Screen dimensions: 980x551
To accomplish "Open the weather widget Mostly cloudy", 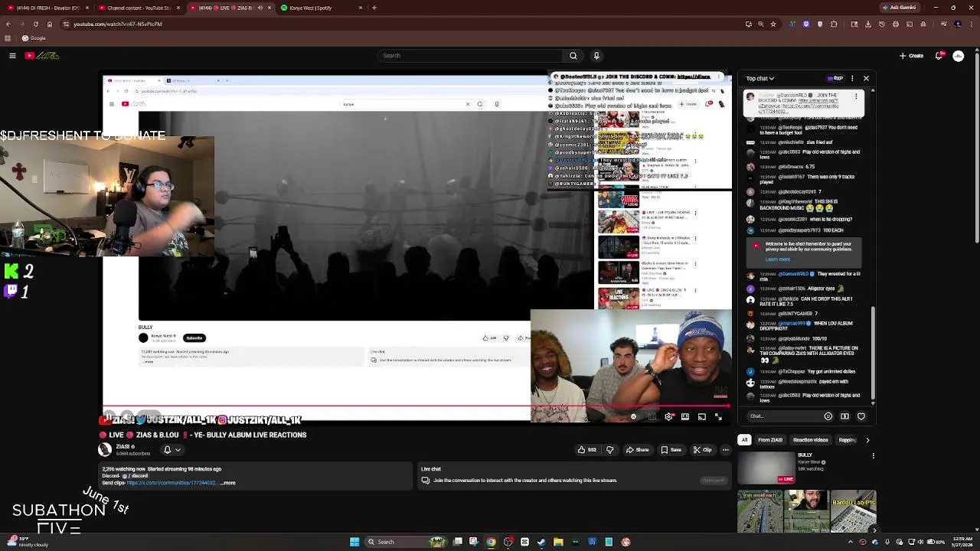I will pos(27,542).
